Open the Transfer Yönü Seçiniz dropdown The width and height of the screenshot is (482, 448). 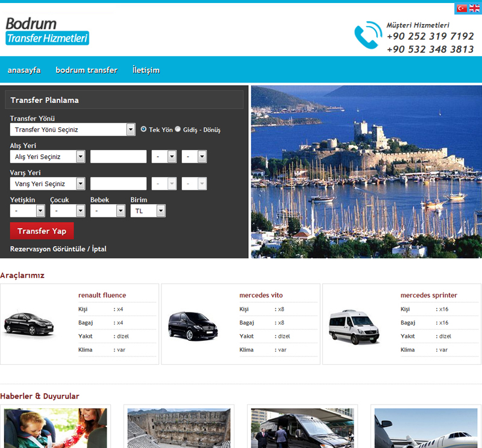click(x=72, y=129)
